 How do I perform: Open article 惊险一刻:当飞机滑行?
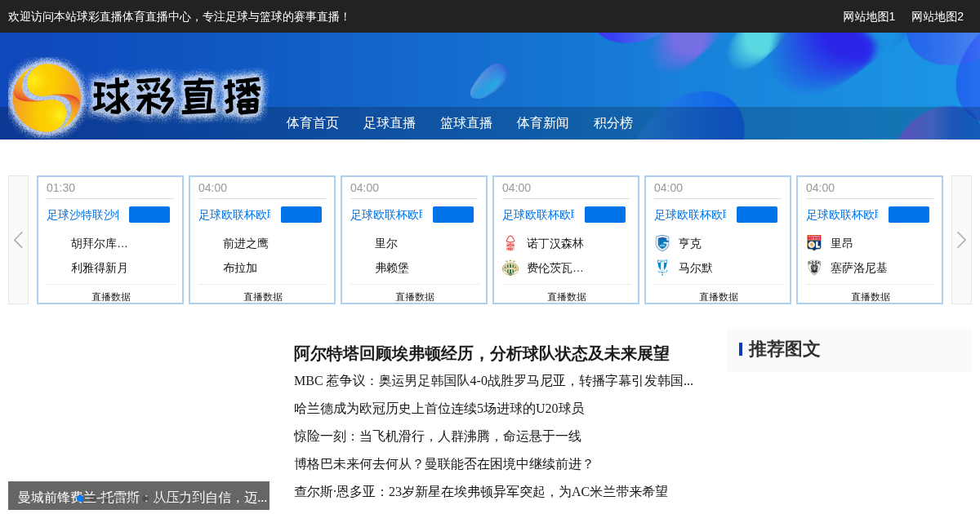point(438,436)
